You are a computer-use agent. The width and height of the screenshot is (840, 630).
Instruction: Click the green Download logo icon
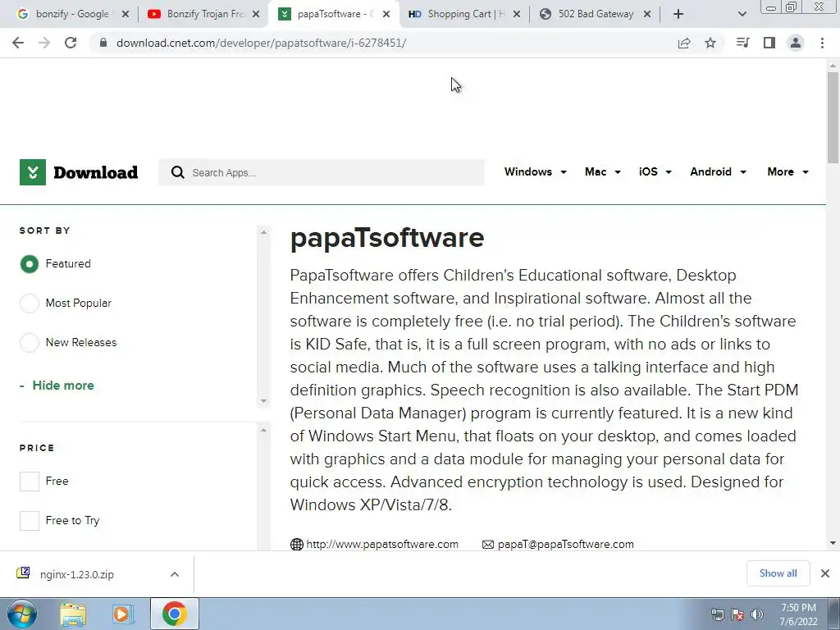pyautogui.click(x=33, y=172)
